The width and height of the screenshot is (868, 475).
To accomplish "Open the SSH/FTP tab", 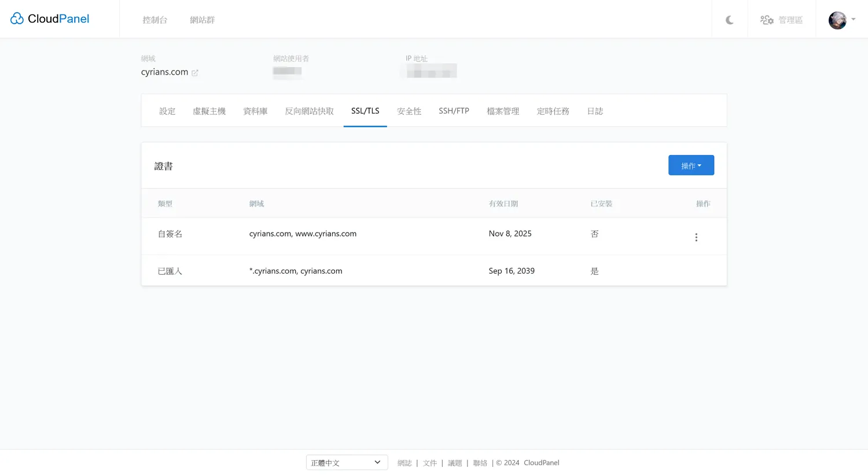I will pos(454,111).
